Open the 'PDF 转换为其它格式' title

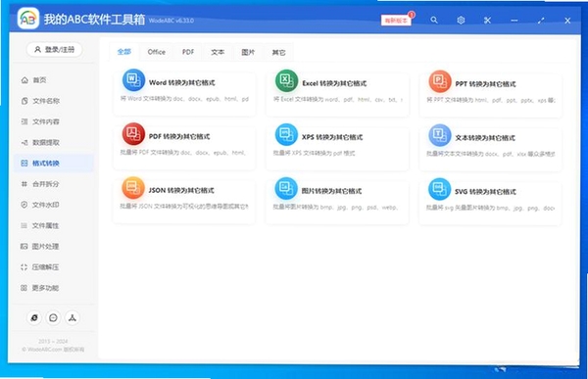pos(179,136)
